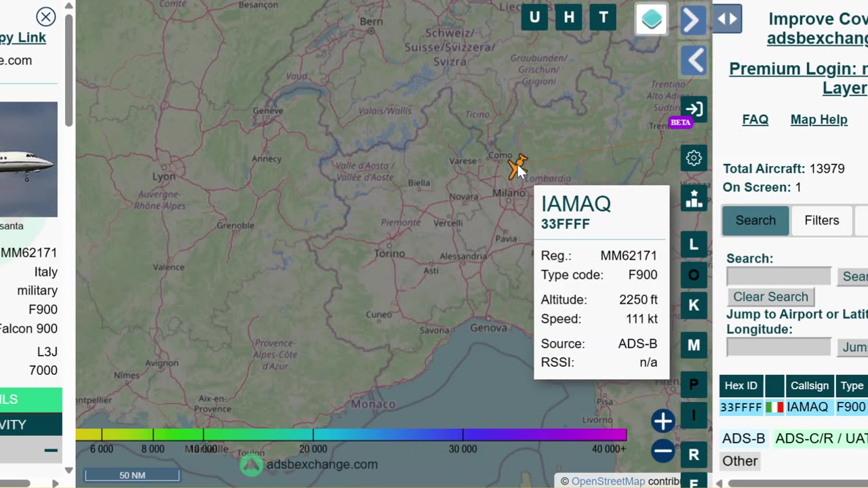Click the Jump to Airport input field

pyautogui.click(x=778, y=347)
